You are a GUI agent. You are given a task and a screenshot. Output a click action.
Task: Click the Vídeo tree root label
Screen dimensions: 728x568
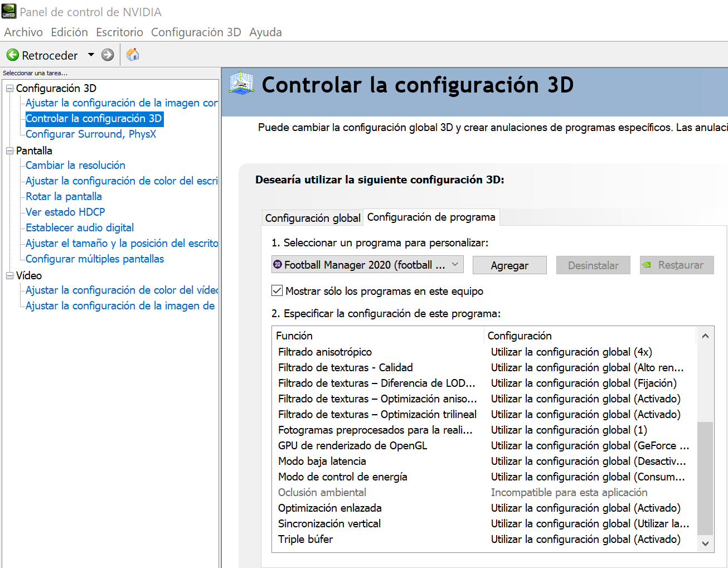coord(29,275)
